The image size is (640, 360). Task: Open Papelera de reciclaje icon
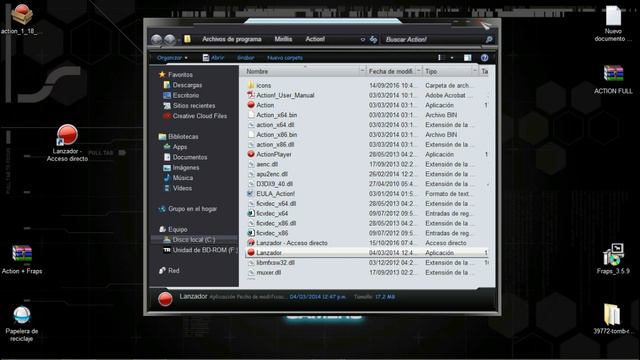pos(22,324)
